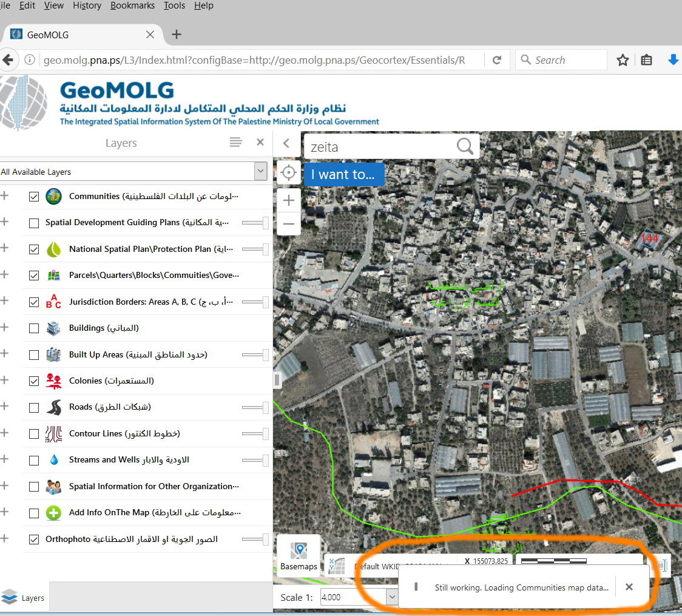The width and height of the screenshot is (682, 616).
Task: Reload the page in the browser
Action: pos(497,60)
